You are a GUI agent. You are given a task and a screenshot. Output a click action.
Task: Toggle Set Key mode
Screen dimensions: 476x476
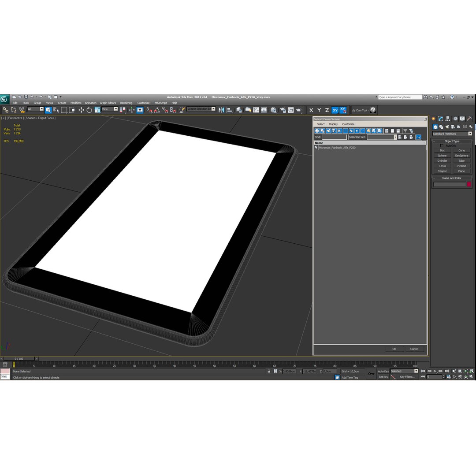[383, 377]
